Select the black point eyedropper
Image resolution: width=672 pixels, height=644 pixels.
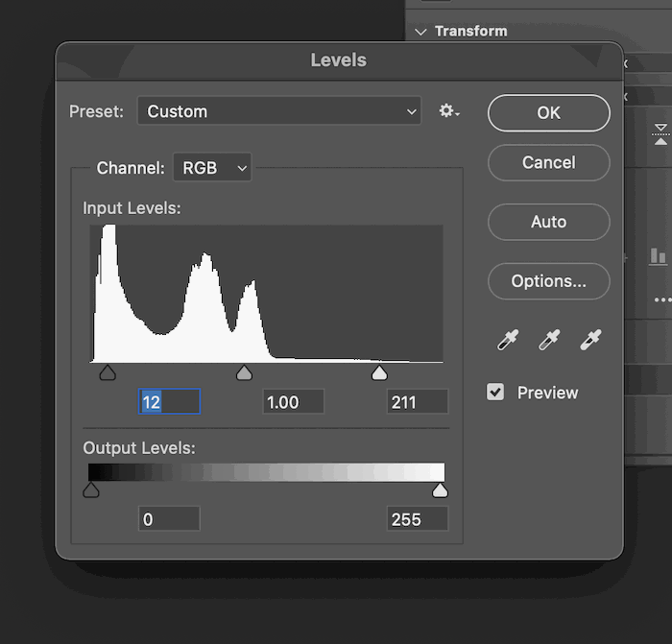pyautogui.click(x=507, y=340)
